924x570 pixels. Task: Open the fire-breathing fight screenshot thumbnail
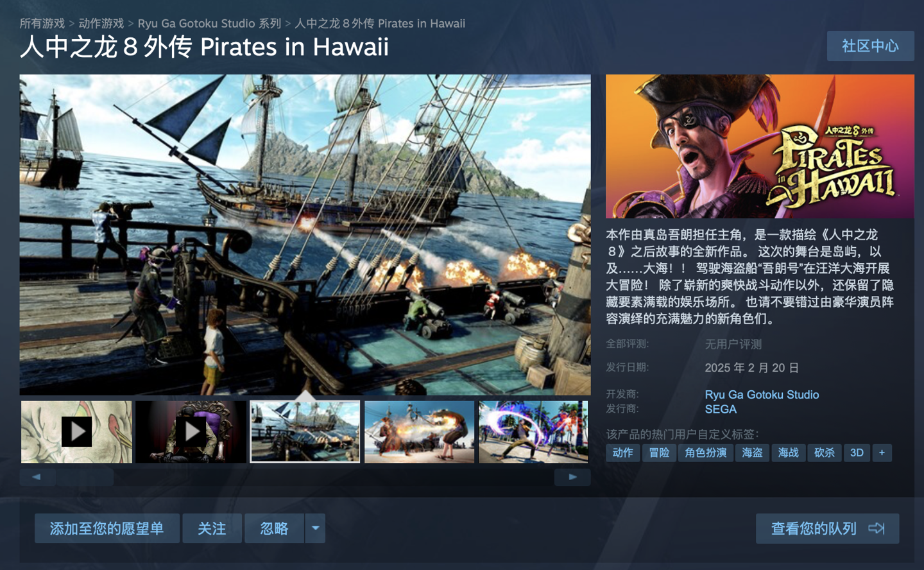[419, 431]
